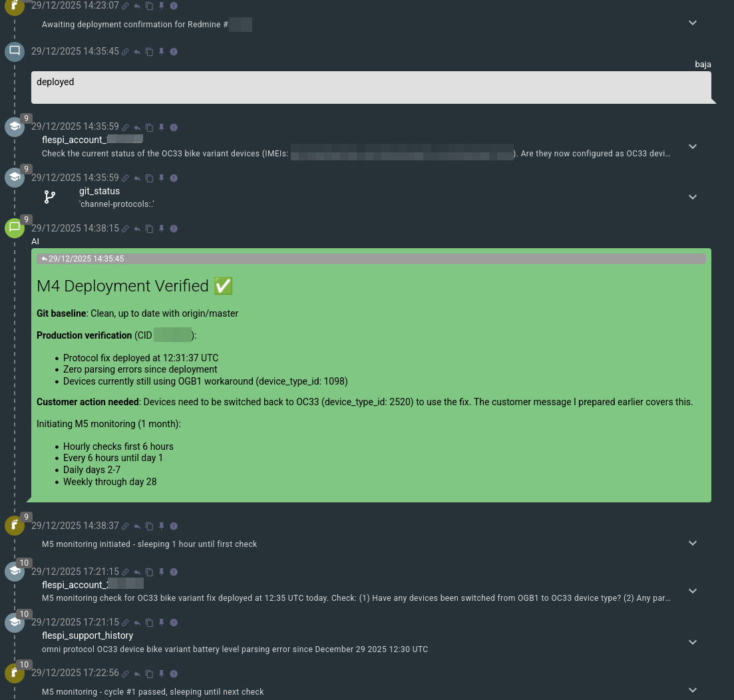734x700 pixels.
Task: Open the 14:35:59 flespi_account tool call title
Action: (92, 140)
